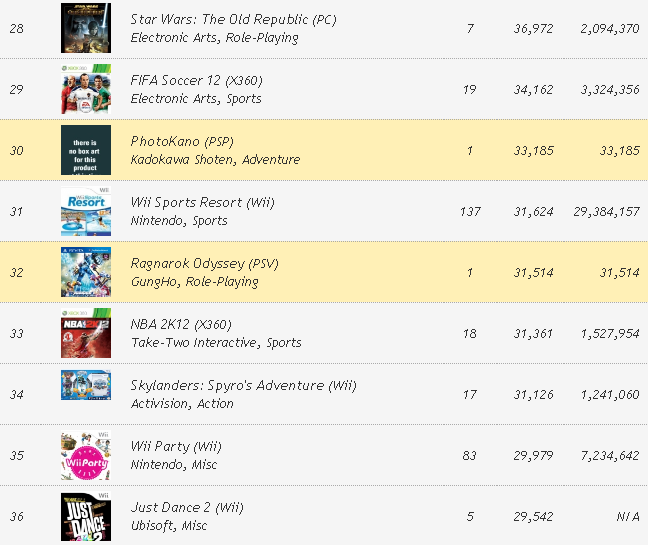
Task: Open Ragnarok Odyssey (PSV) game link
Action: point(205,263)
